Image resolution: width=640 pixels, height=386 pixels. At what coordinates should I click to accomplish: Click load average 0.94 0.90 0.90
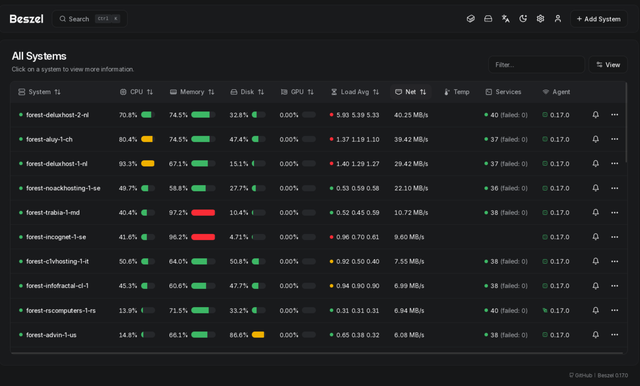358,286
